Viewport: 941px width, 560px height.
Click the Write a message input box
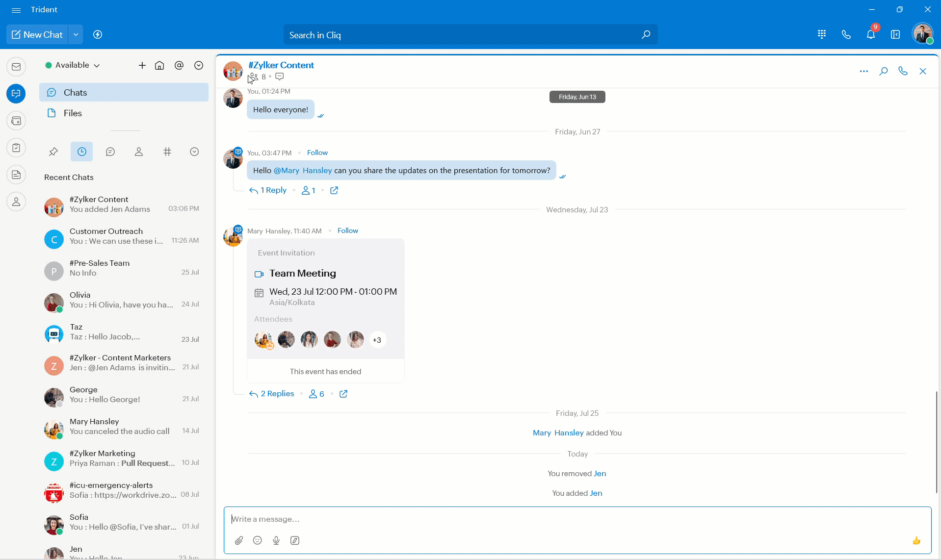577,519
